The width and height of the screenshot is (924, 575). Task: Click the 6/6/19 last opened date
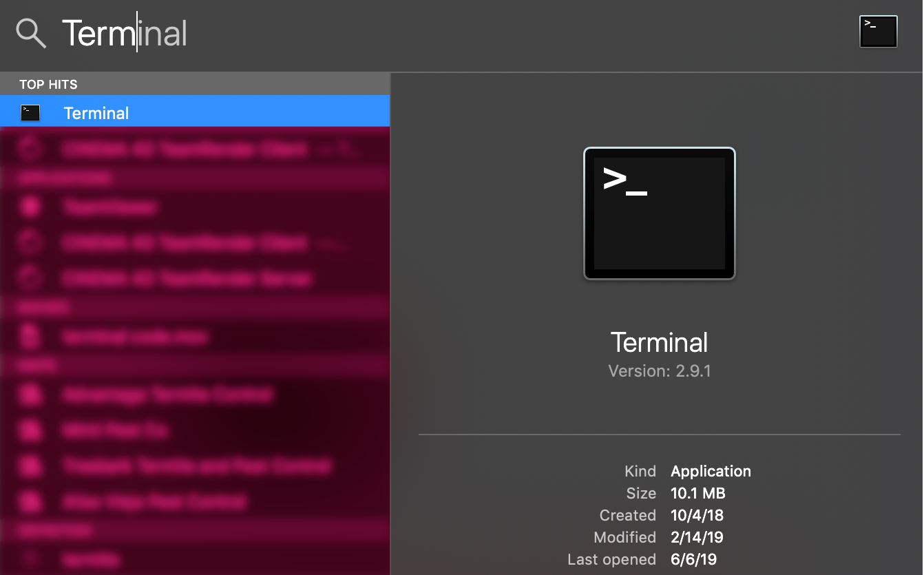(694, 559)
